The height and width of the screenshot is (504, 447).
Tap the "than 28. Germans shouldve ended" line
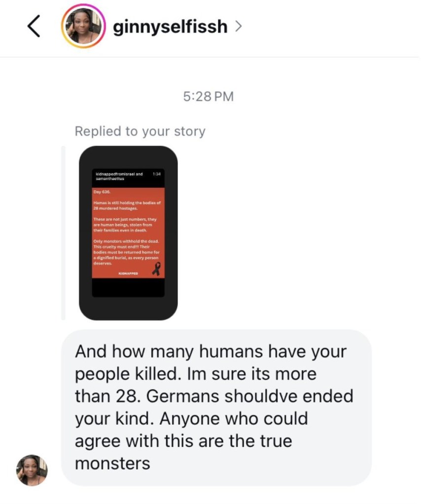click(x=214, y=396)
